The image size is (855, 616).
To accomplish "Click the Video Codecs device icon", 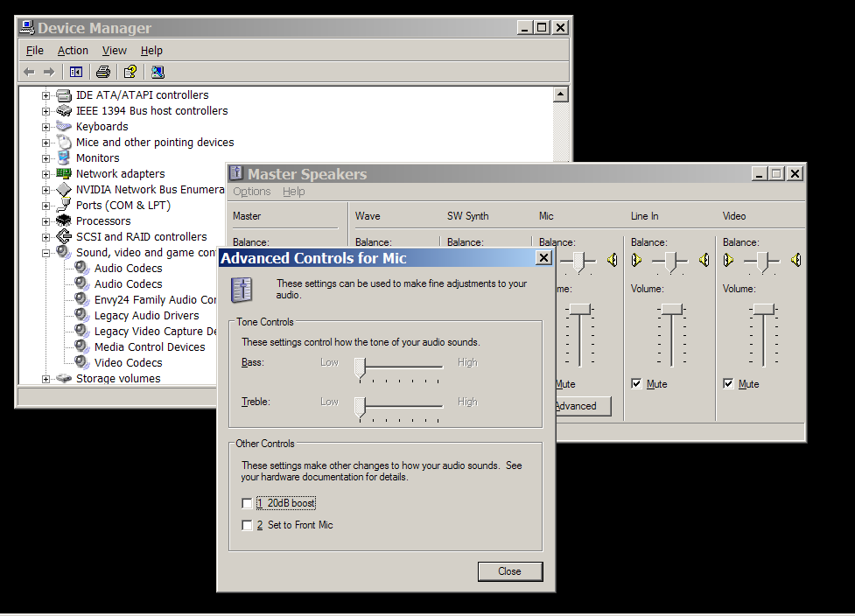I will pos(82,362).
